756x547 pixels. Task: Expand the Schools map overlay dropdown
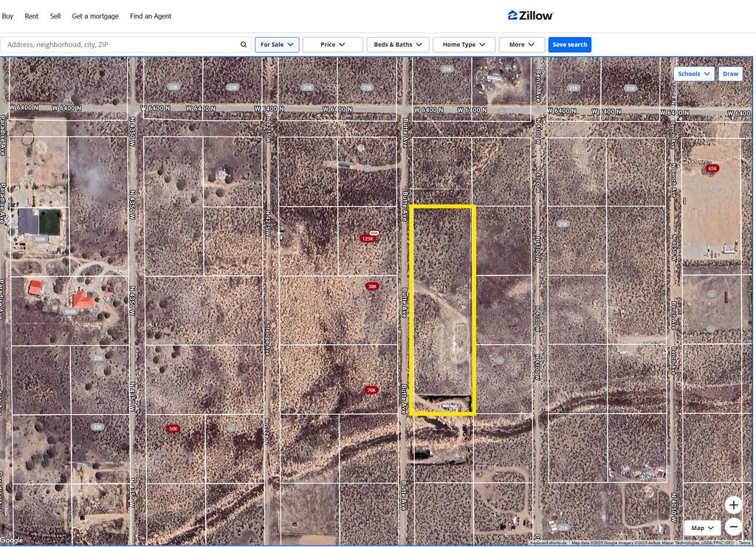point(693,74)
